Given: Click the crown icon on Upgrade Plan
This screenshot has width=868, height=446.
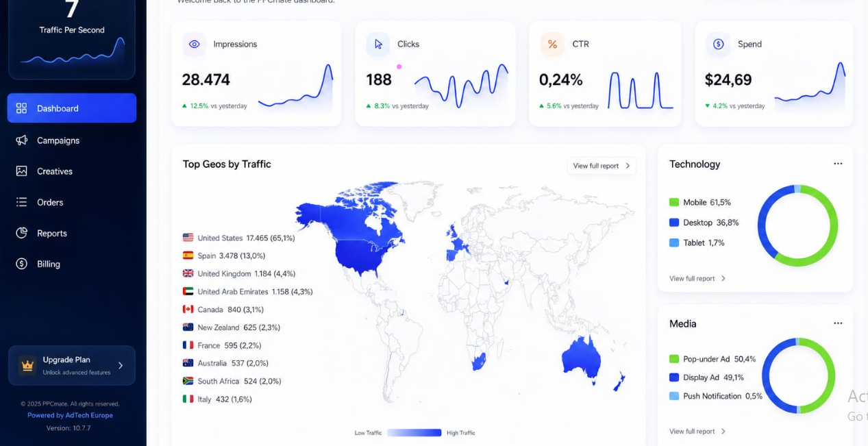Looking at the screenshot, I should [x=27, y=365].
